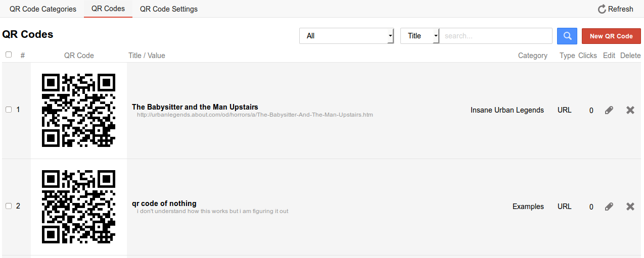Tick the select-all checkbox in header
This screenshot has width=644, height=258.
9,55
